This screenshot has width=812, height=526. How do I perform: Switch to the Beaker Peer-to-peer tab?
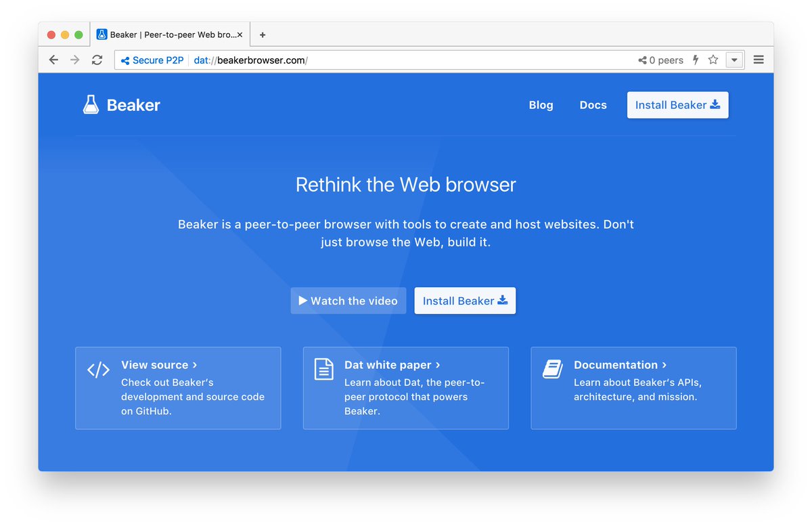coord(169,34)
